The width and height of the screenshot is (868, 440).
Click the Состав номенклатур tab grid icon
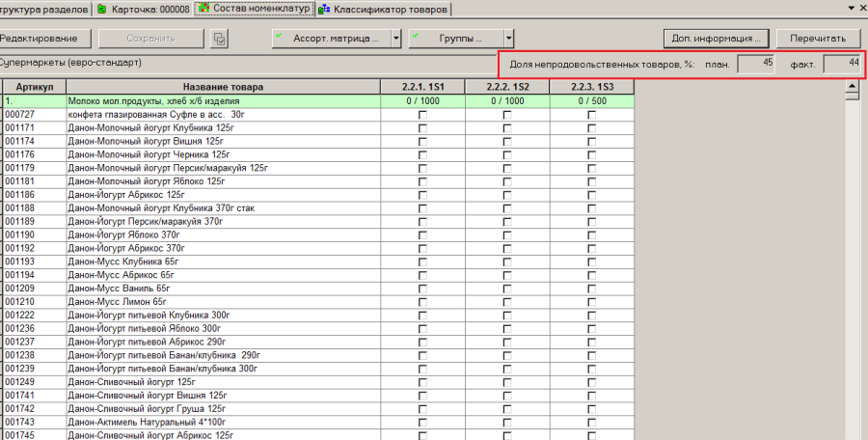pyautogui.click(x=204, y=8)
